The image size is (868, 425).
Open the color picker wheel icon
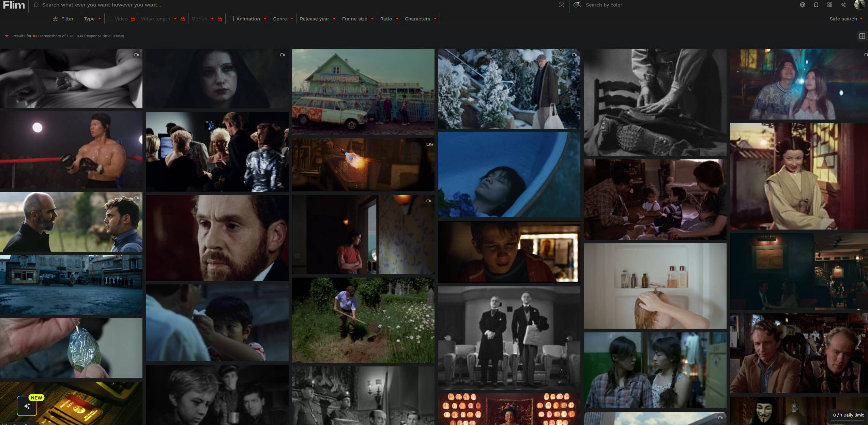577,5
